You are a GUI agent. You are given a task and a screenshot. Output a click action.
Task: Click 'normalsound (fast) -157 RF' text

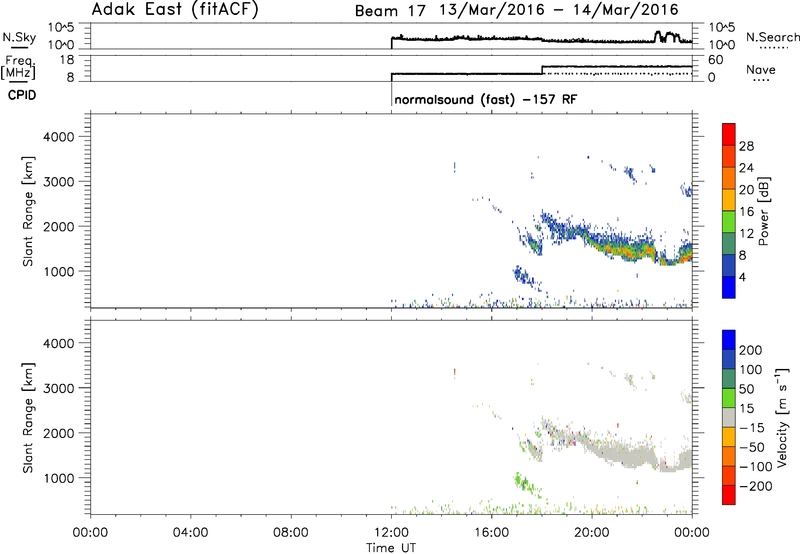(x=486, y=99)
